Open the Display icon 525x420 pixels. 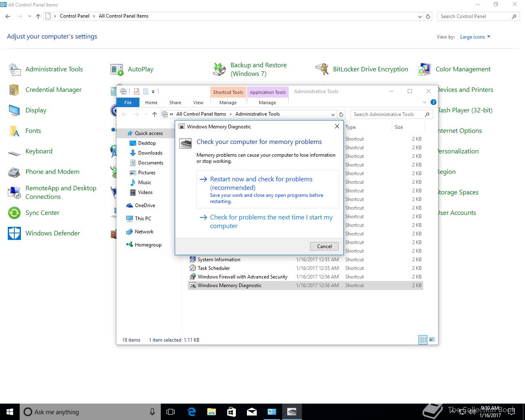(14, 110)
